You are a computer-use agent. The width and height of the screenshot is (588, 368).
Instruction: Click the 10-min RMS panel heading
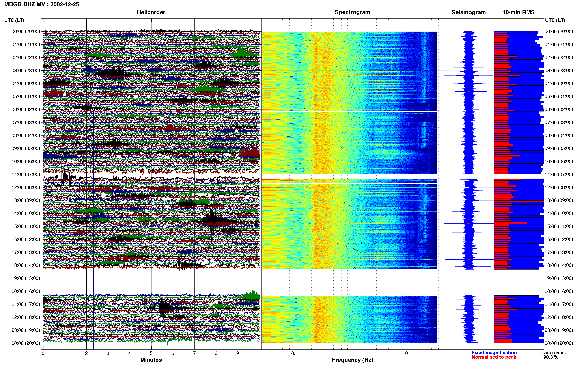point(518,12)
